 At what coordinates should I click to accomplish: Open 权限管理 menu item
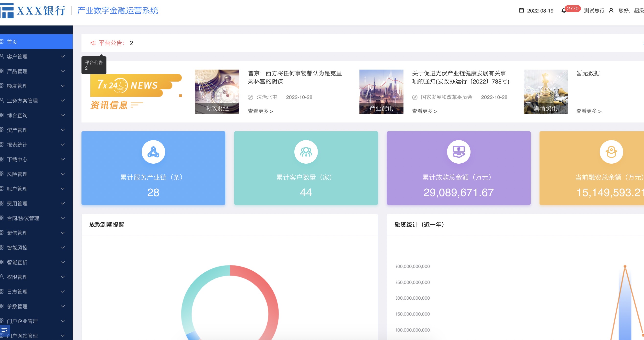pyautogui.click(x=36, y=277)
